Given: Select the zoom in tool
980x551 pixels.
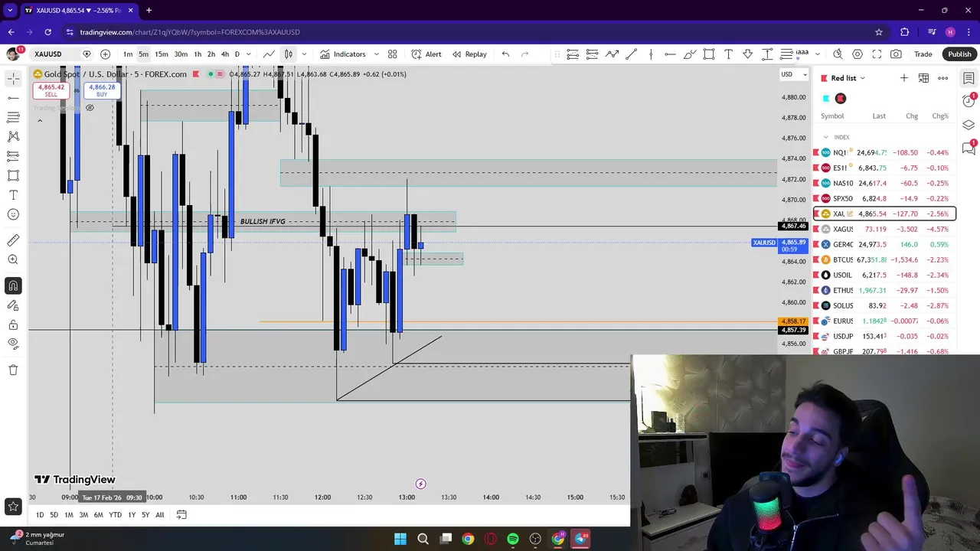Looking at the screenshot, I should (x=13, y=260).
